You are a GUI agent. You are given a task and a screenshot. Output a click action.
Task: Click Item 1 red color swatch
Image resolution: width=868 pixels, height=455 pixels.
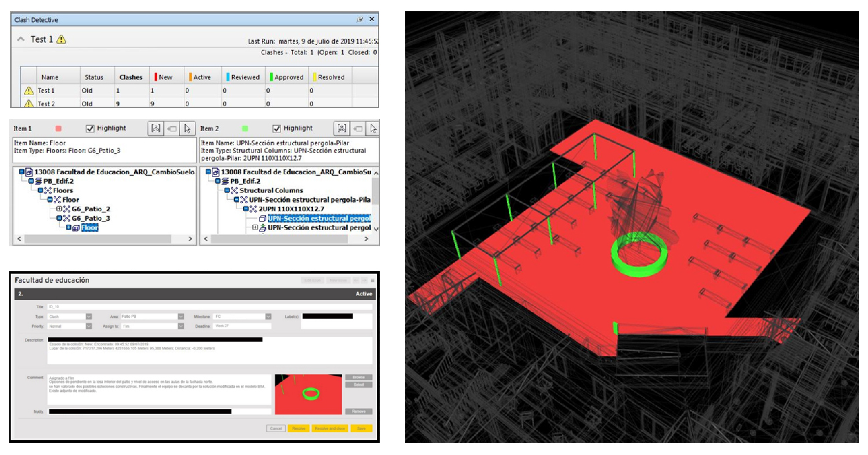(x=58, y=129)
